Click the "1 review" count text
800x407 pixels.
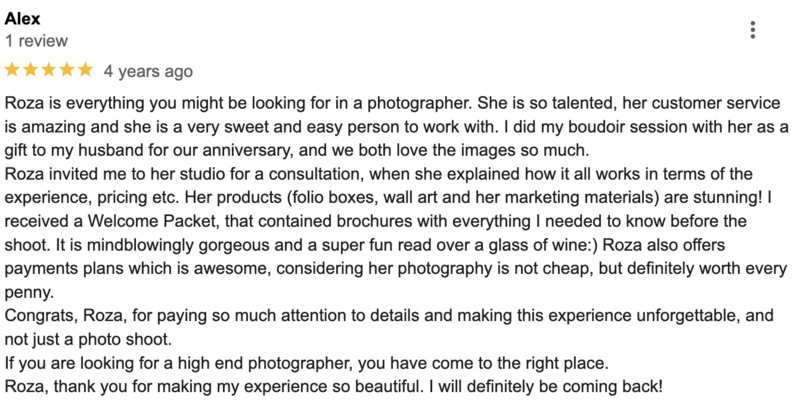(x=36, y=41)
